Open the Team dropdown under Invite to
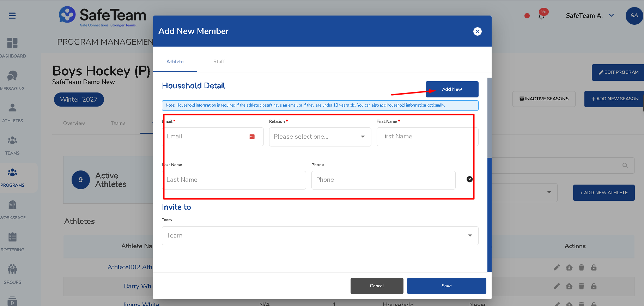The height and width of the screenshot is (306, 644). coord(320,236)
